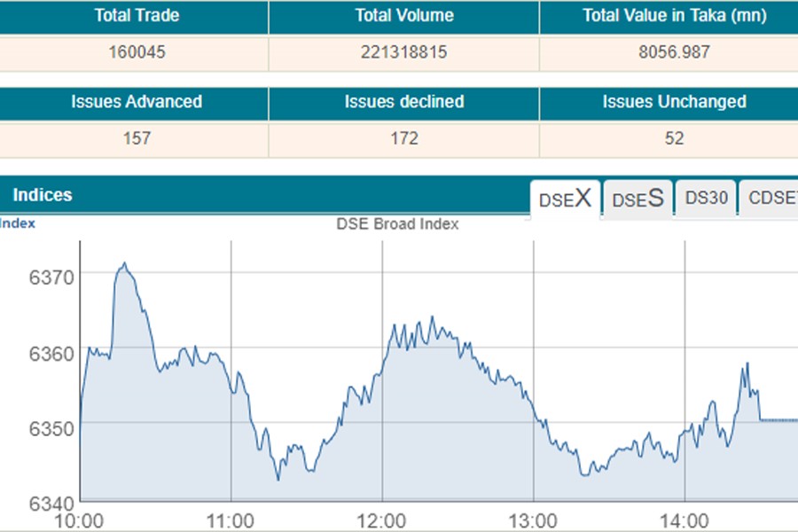
Task: Select the DS30 tab
Action: pyautogui.click(x=706, y=198)
